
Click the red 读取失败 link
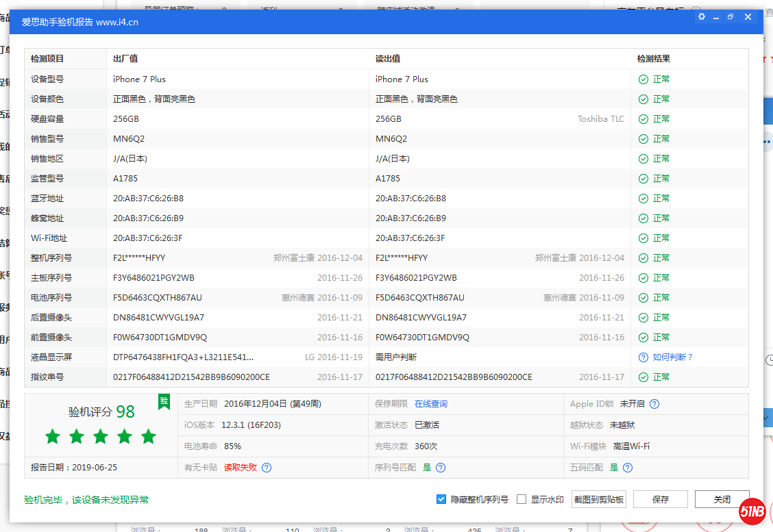coord(241,467)
